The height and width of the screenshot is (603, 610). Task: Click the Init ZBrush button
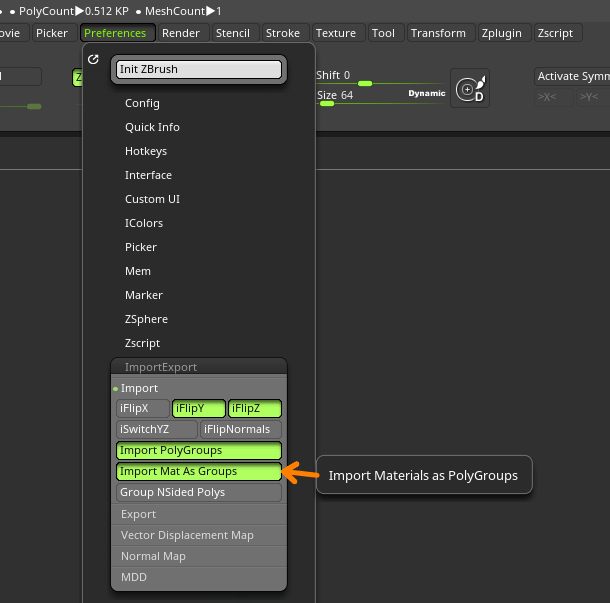click(199, 69)
